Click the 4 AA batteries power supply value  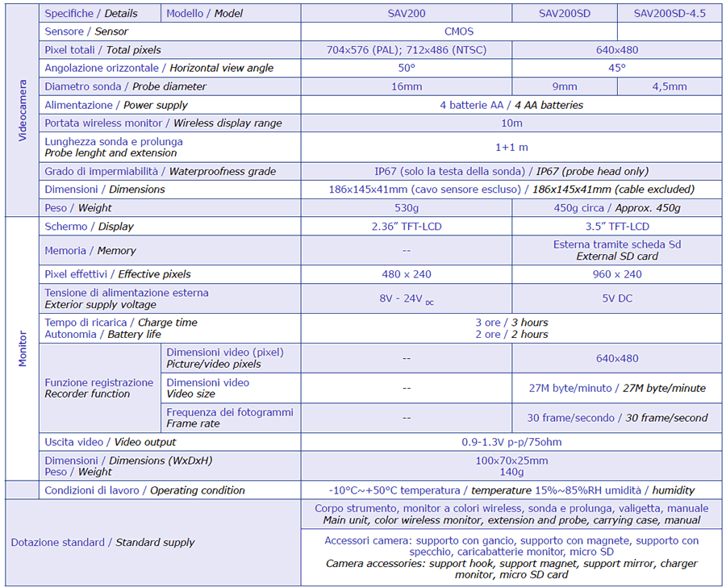pos(511,105)
